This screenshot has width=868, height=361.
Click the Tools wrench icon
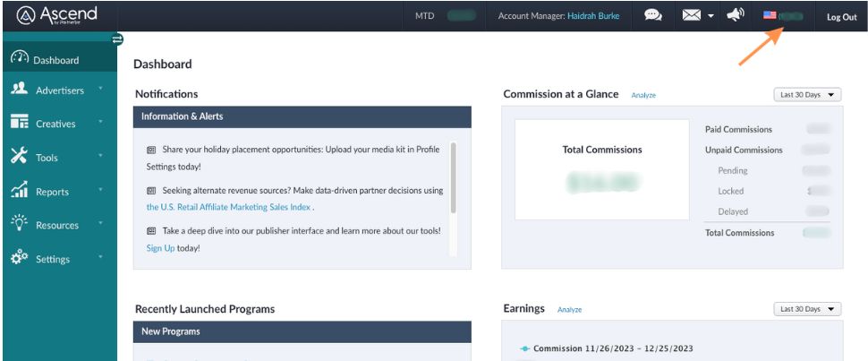click(x=20, y=157)
